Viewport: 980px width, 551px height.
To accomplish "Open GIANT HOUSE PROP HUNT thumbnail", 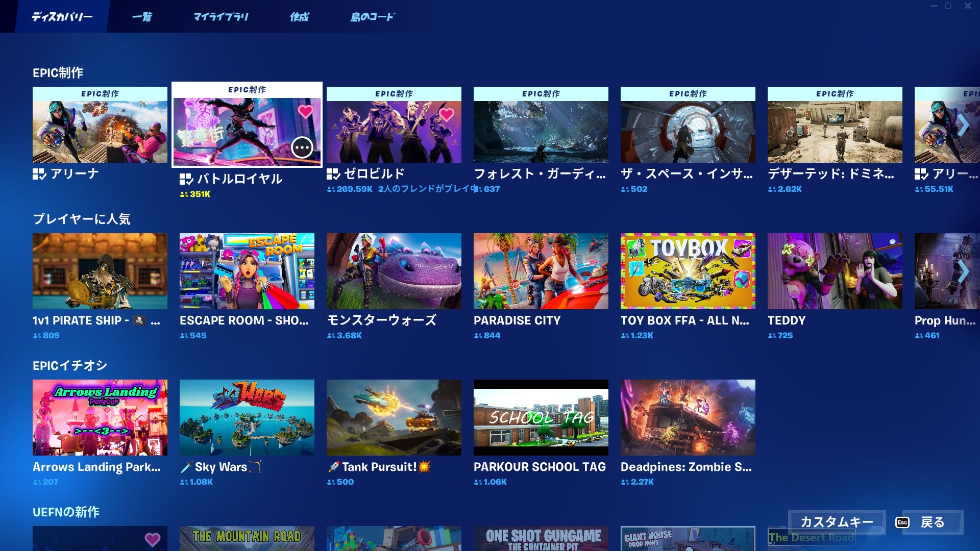I will pos(688,538).
